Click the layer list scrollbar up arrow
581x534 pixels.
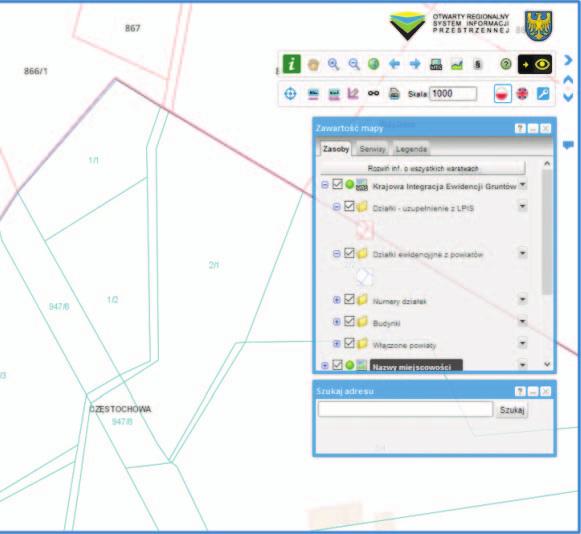coord(547,163)
